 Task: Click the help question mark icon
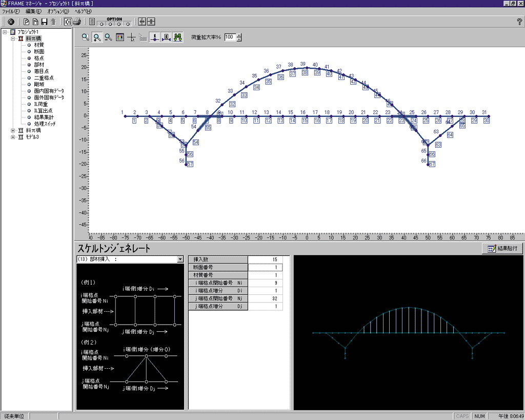point(519,22)
